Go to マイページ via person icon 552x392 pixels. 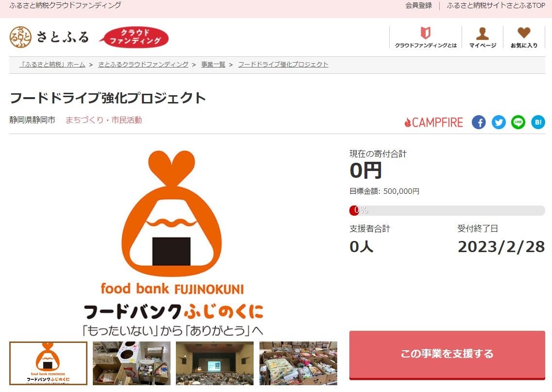tap(483, 37)
